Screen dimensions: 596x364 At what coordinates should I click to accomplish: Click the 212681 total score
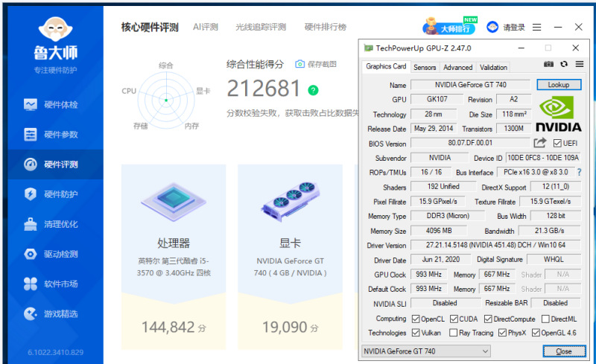click(264, 89)
